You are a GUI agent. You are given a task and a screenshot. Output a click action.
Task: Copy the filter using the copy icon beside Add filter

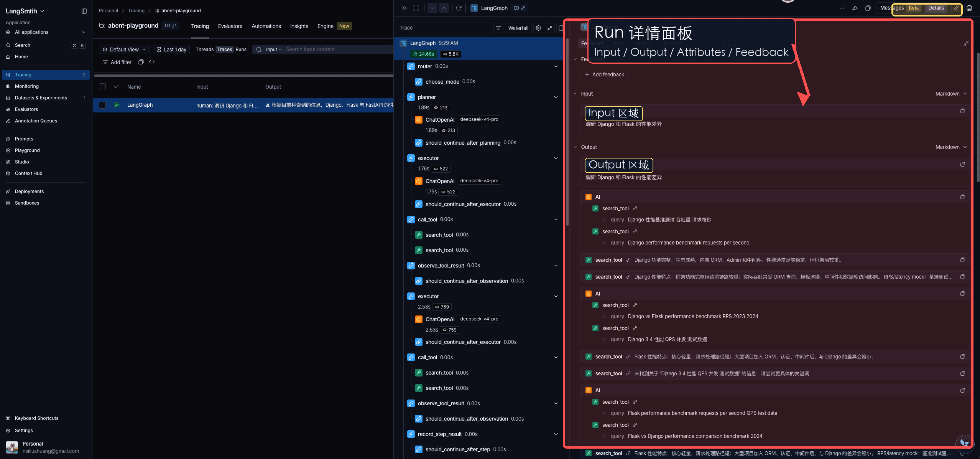pos(141,62)
